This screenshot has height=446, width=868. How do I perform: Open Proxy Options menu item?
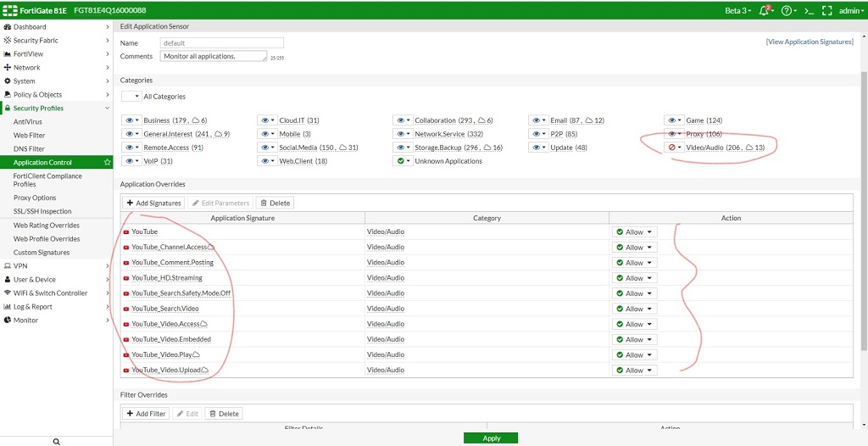(35, 198)
